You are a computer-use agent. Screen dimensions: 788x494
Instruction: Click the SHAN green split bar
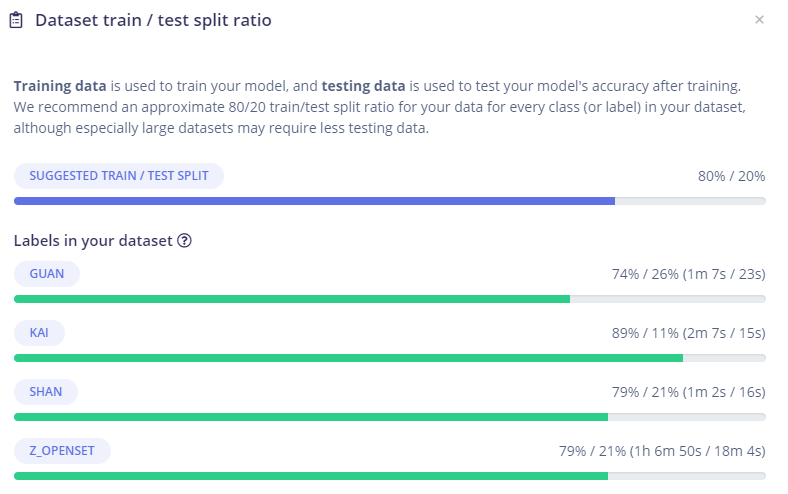(310, 417)
